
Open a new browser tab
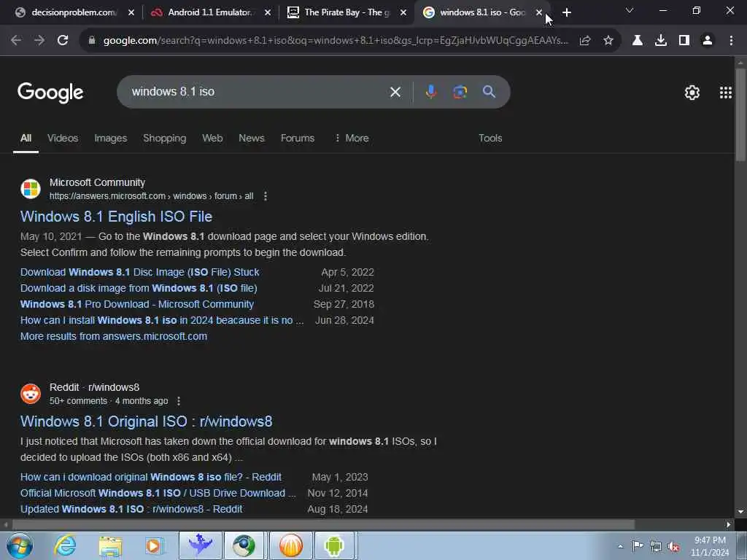[566, 13]
